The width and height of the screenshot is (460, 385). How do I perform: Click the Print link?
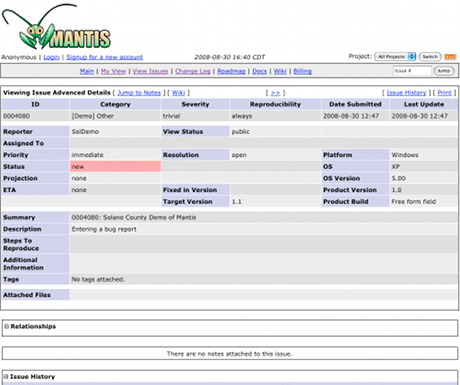pyautogui.click(x=444, y=93)
